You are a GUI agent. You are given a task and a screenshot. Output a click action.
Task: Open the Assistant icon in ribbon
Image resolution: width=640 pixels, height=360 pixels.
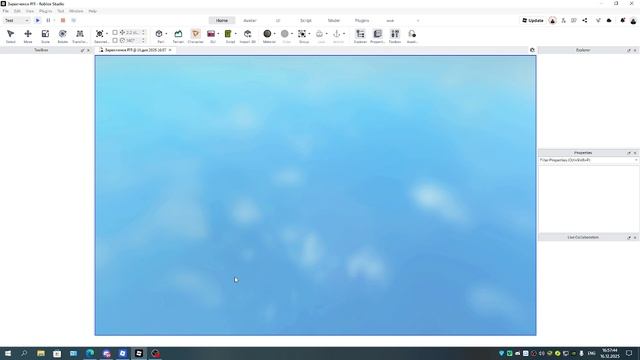tap(412, 34)
